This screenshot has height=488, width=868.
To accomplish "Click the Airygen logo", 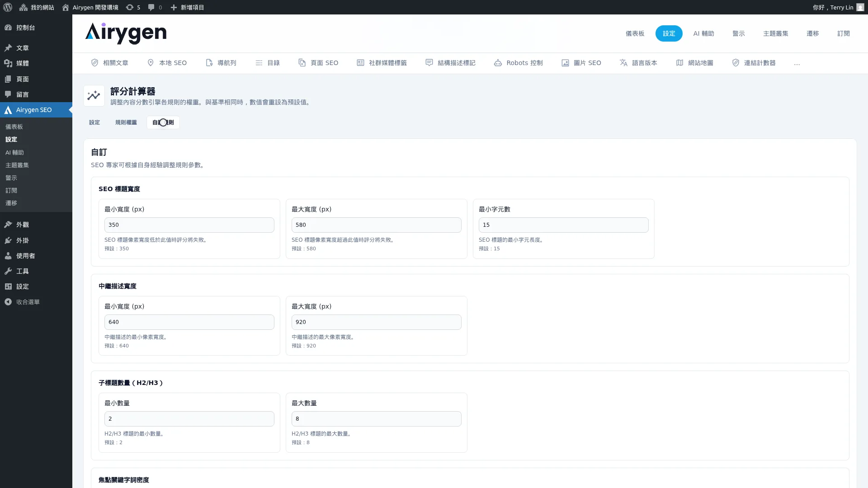I will [x=126, y=33].
